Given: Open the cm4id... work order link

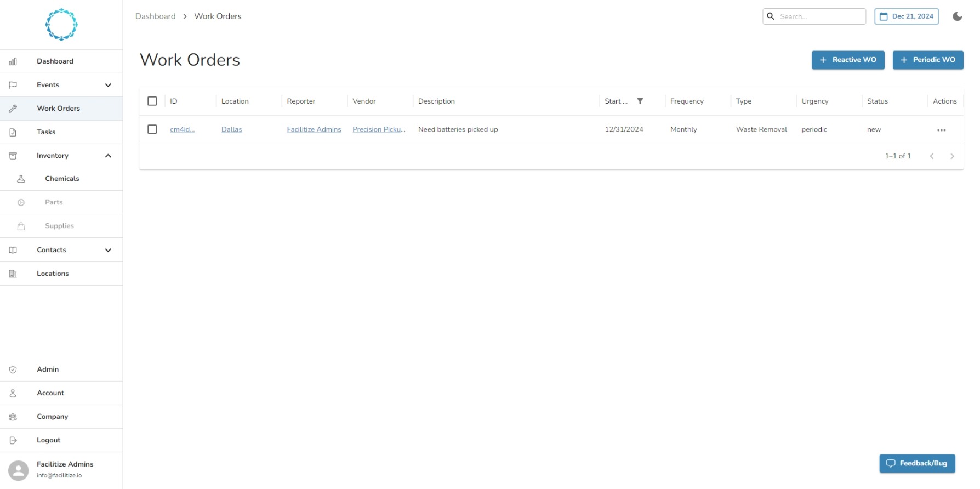Looking at the screenshot, I should coord(182,129).
